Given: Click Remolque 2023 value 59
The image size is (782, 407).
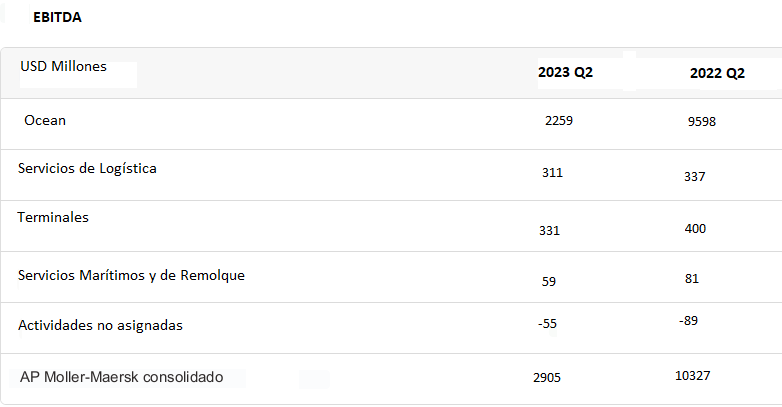Looking at the screenshot, I should pos(549,281).
